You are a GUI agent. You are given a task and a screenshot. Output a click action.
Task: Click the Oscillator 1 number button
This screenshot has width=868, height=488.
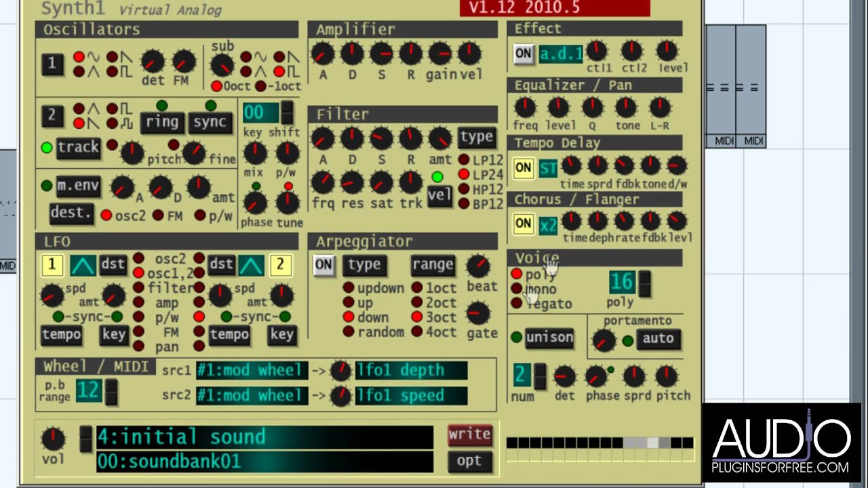coord(52,64)
